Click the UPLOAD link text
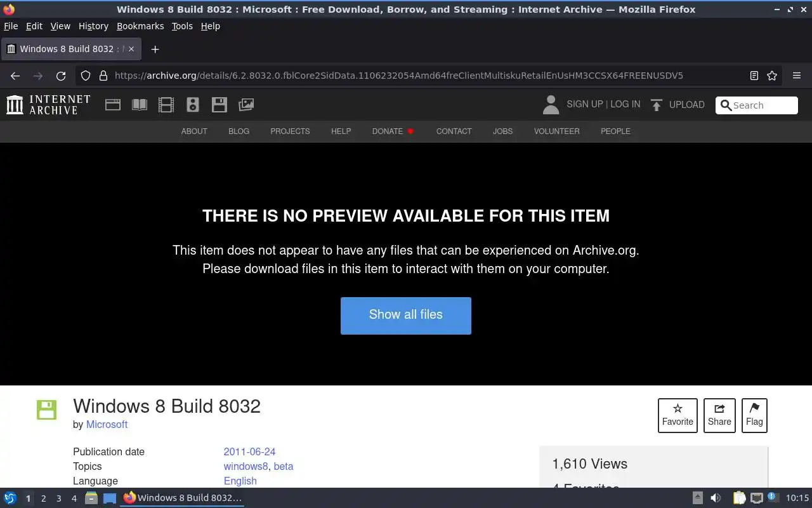 [687, 105]
